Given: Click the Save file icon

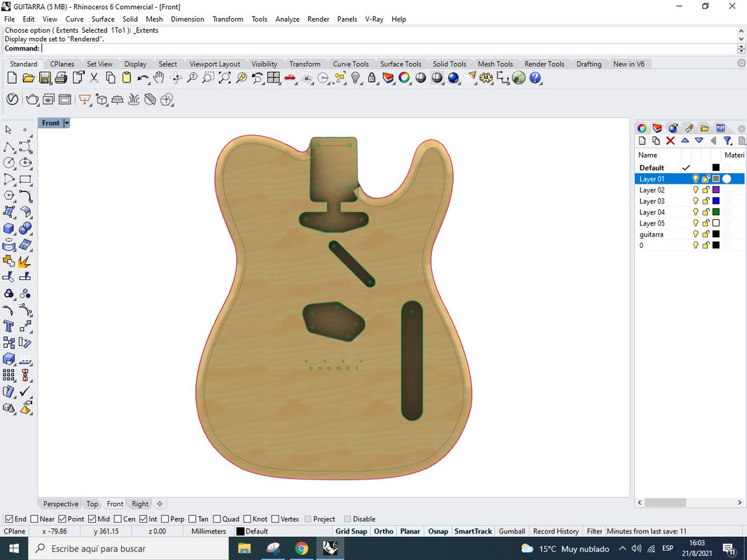Looking at the screenshot, I should 45,78.
